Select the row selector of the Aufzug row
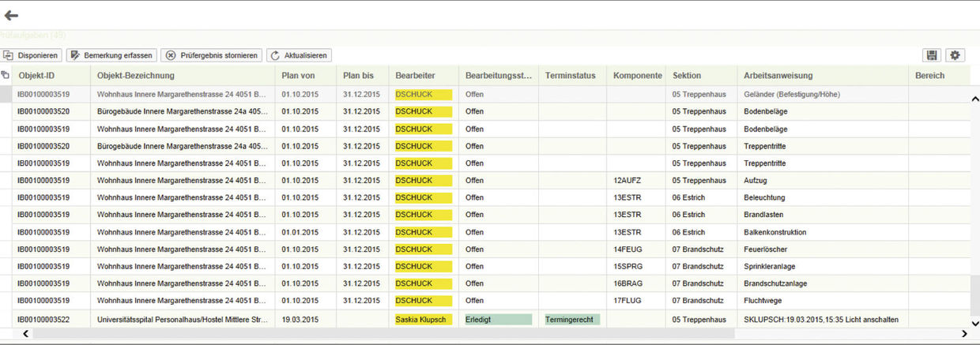 6,181
